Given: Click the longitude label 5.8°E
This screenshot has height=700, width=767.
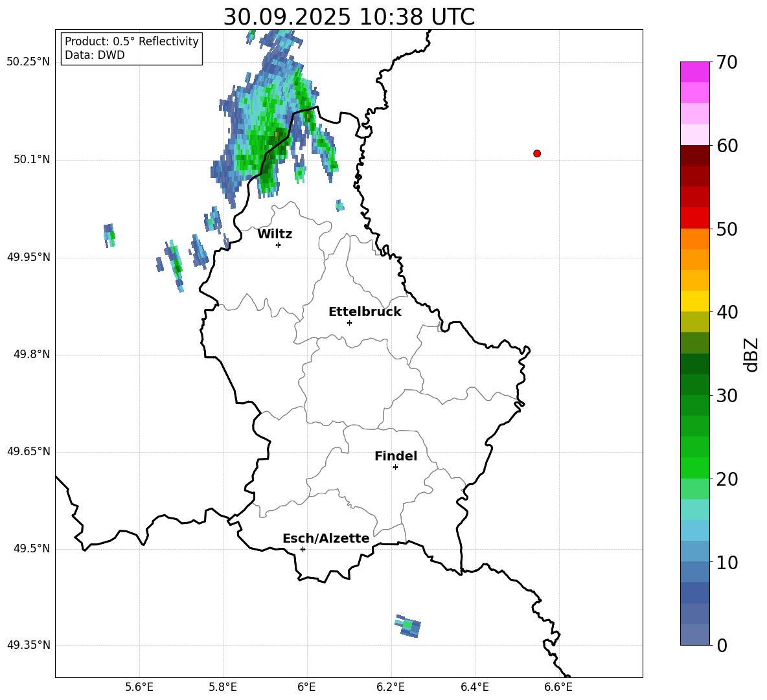Looking at the screenshot, I should coord(223,687).
